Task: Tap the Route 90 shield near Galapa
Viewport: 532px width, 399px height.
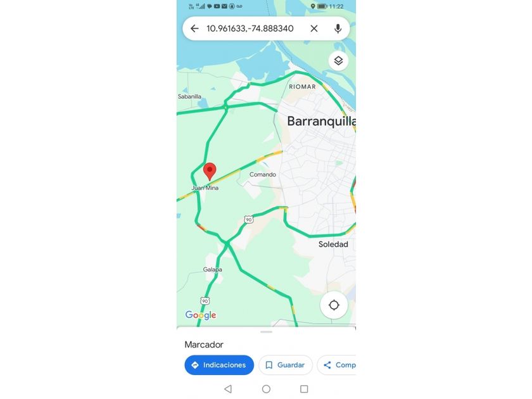Action: tap(205, 301)
